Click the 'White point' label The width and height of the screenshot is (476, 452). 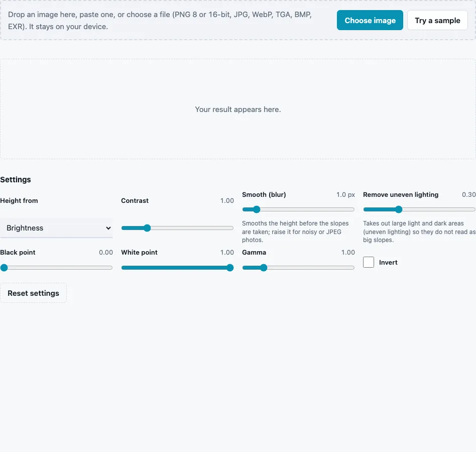pos(140,252)
